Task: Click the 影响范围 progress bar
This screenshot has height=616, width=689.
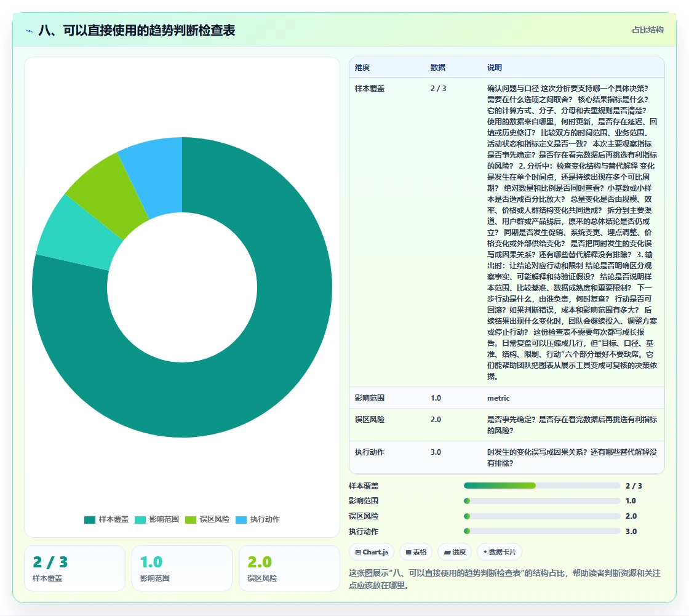Action: click(542, 501)
